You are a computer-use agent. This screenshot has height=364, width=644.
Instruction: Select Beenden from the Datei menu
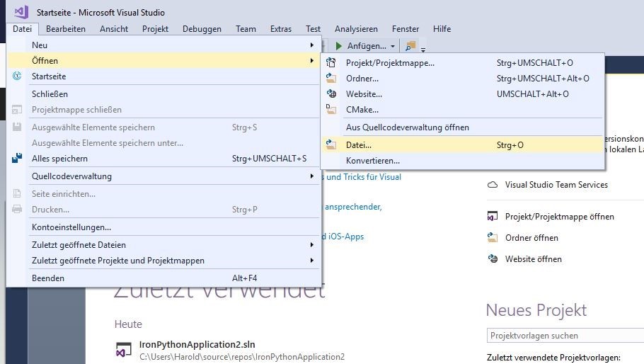point(48,278)
